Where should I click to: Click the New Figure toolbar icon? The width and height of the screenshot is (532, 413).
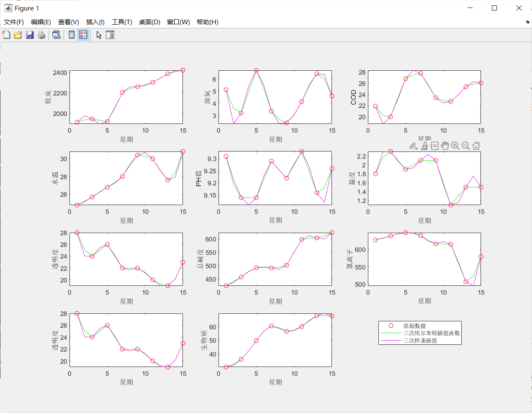[x=6, y=35]
